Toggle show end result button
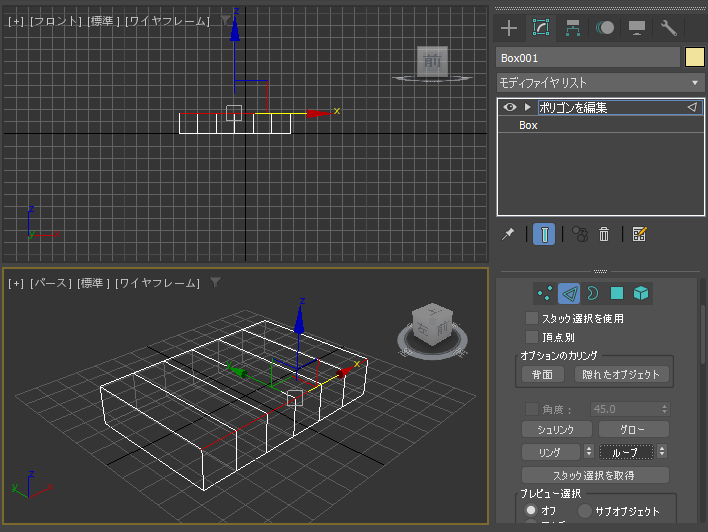The width and height of the screenshot is (708, 532). (x=544, y=234)
